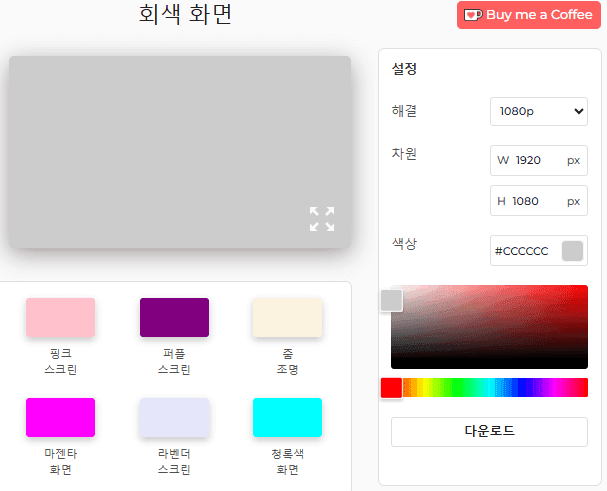Select the cream 줌 조명 swatch

click(x=288, y=317)
